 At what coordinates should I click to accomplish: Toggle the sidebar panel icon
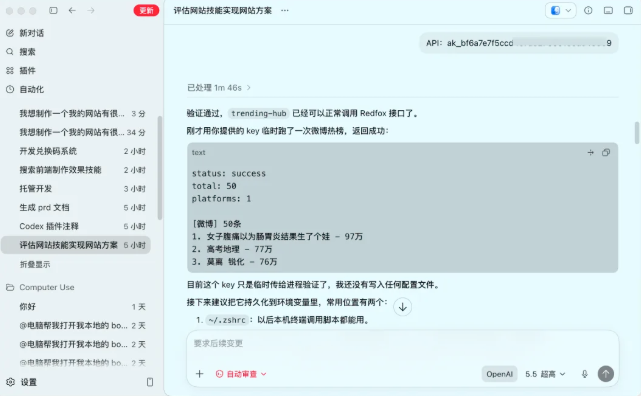tap(53, 11)
